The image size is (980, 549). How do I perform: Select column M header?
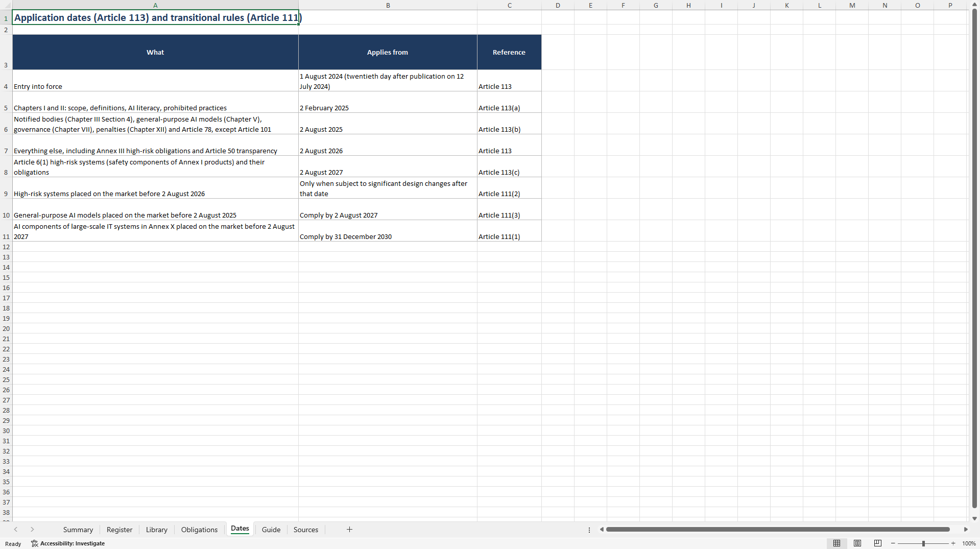coord(852,5)
